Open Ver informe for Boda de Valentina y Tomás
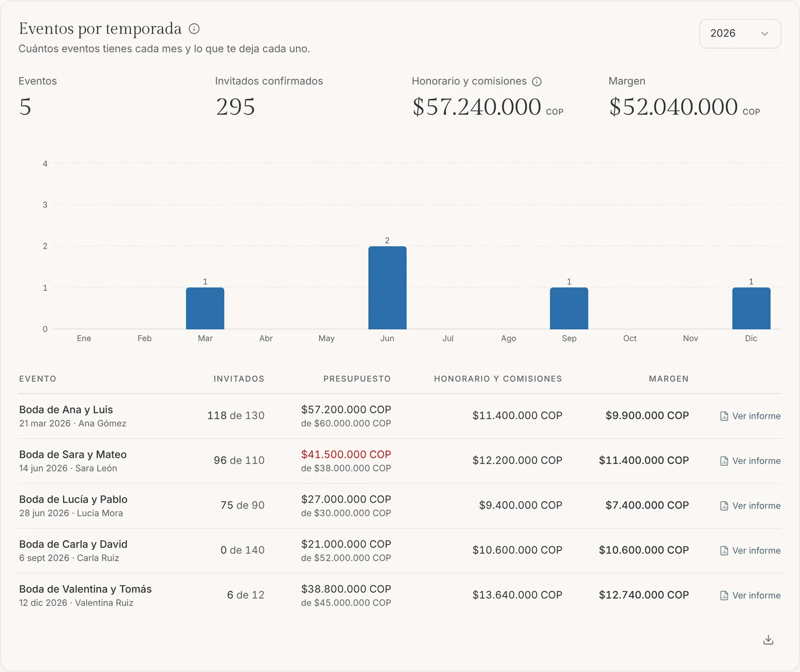This screenshot has width=800, height=672. (750, 595)
